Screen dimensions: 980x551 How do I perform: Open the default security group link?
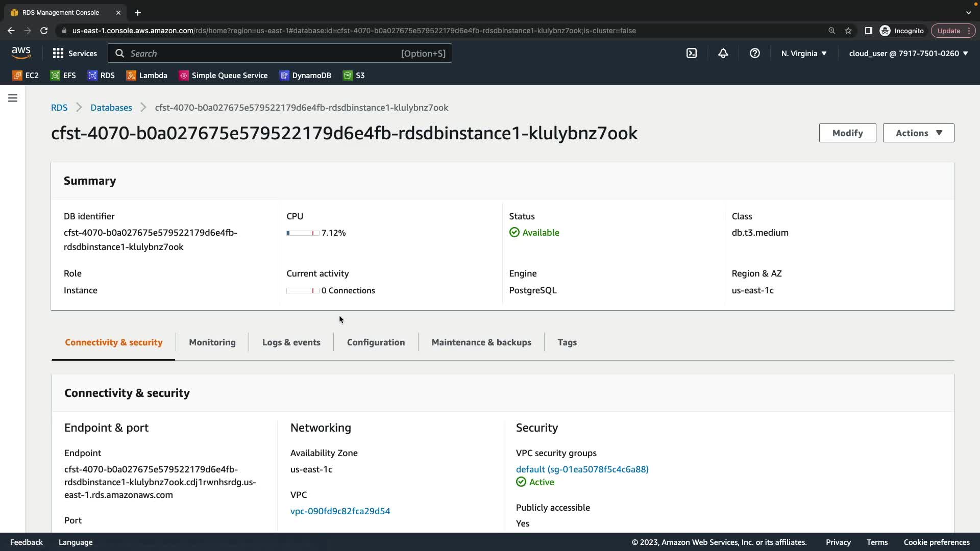coord(582,469)
